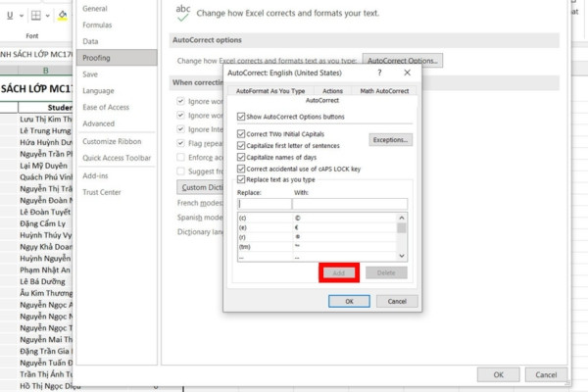Click the Underline icon in Font group
588x392 pixels.
10,16
